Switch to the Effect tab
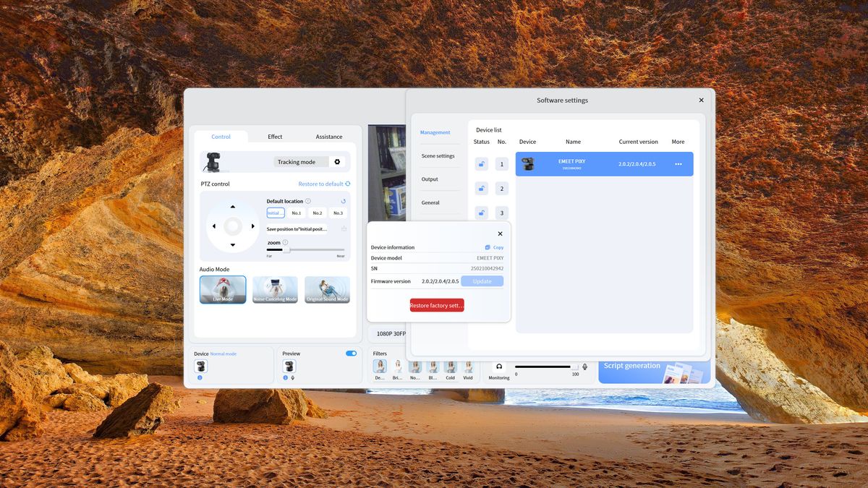This screenshot has width=868, height=488. coord(275,137)
